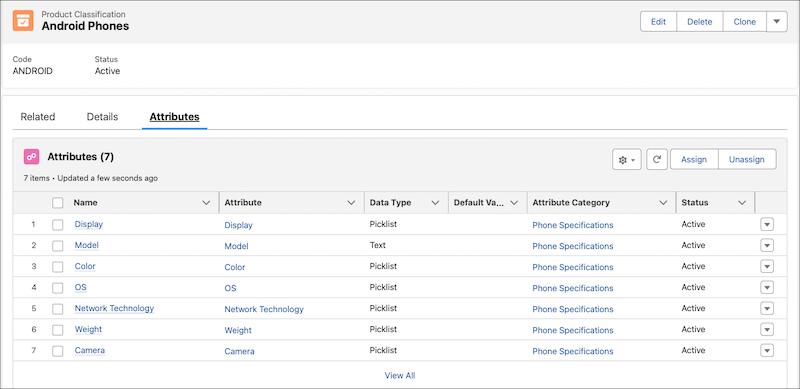Screen dimensions: 800x389
Task: Click Display in the Attribute column
Action: click(x=238, y=225)
